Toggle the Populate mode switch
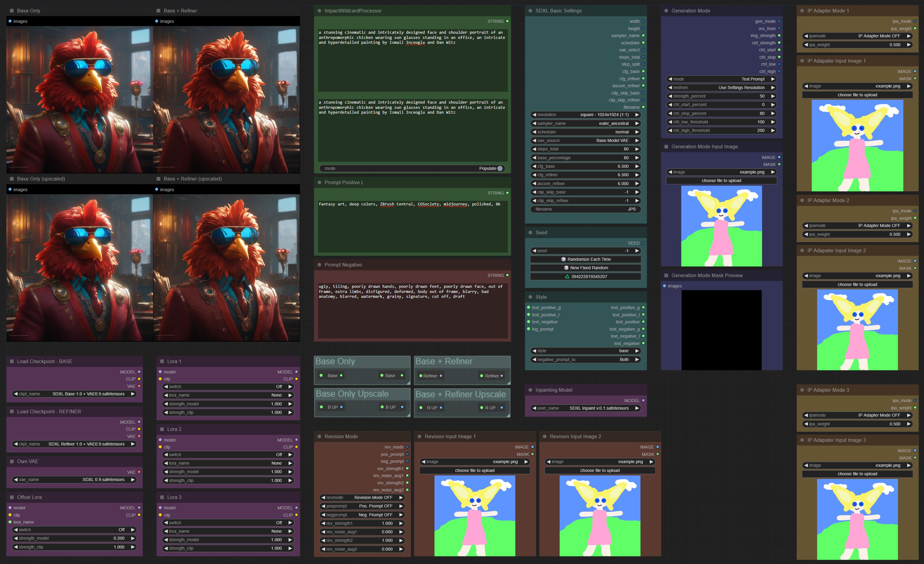The height and width of the screenshot is (564, 924). [412, 168]
